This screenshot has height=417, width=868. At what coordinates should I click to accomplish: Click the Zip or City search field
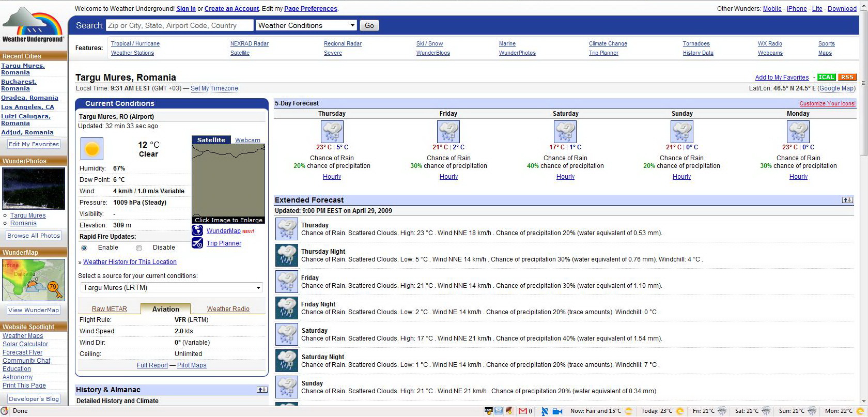tap(179, 25)
